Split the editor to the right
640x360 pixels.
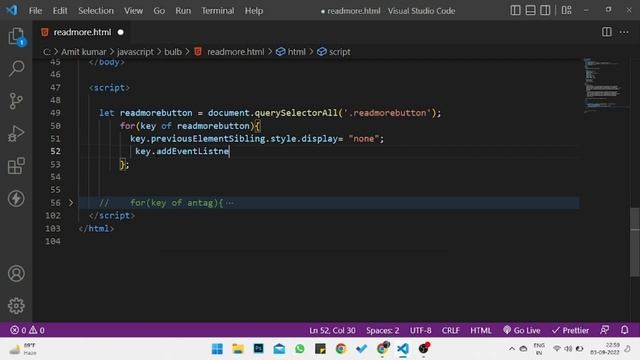coord(607,32)
